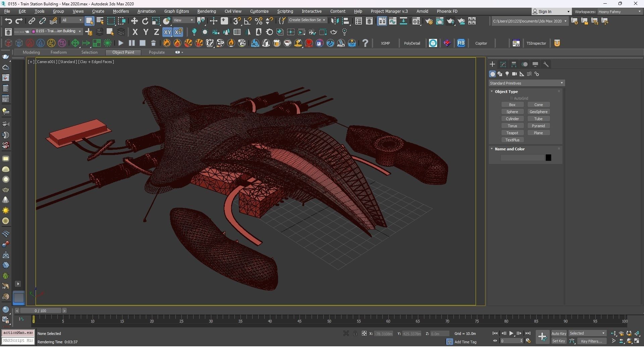This screenshot has height=349, width=644.
Task: Open the selection filter All dropdown
Action: pyautogui.click(x=72, y=20)
